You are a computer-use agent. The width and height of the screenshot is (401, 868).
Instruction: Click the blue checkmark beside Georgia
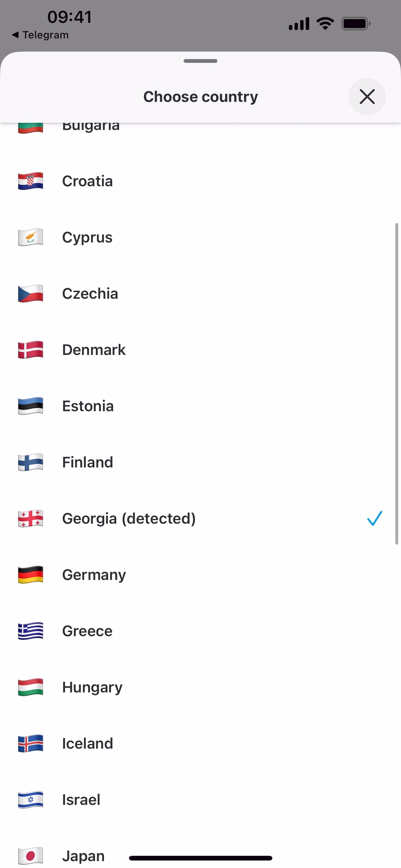tap(374, 518)
